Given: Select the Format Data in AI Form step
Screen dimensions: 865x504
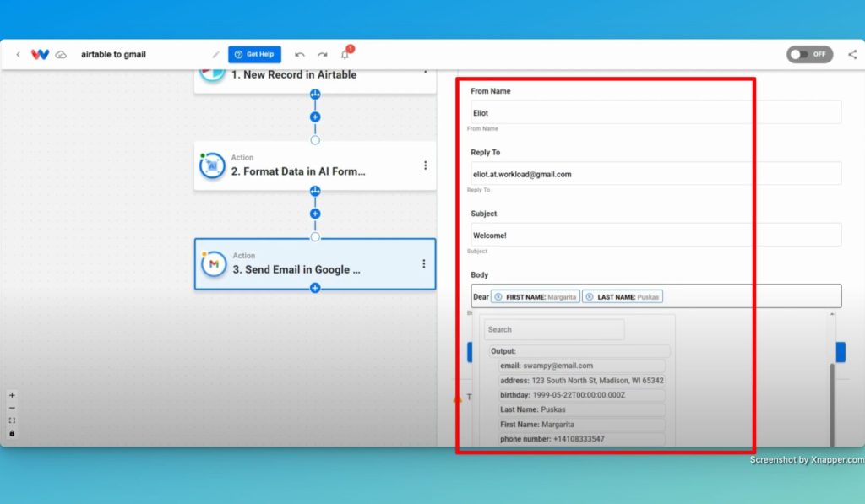Looking at the screenshot, I should (x=315, y=165).
